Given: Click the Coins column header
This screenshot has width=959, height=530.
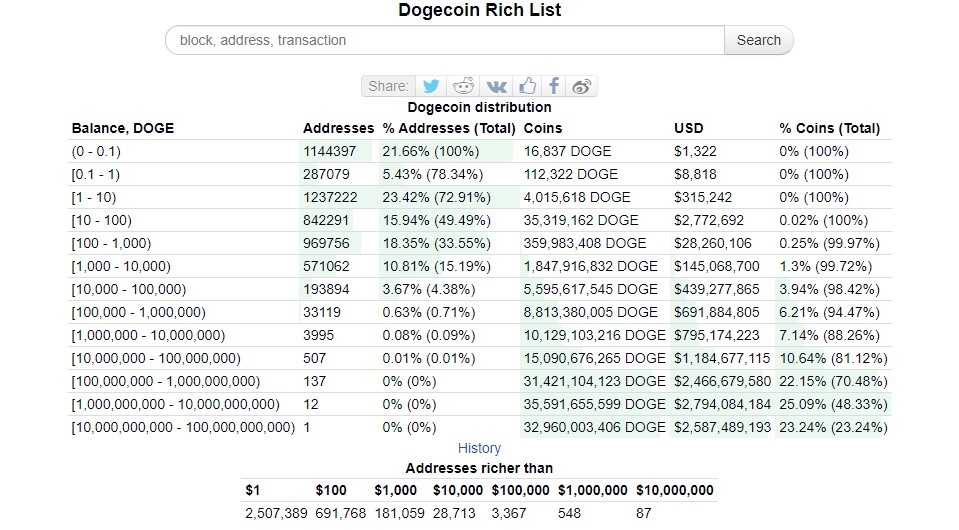Looking at the screenshot, I should tap(543, 128).
